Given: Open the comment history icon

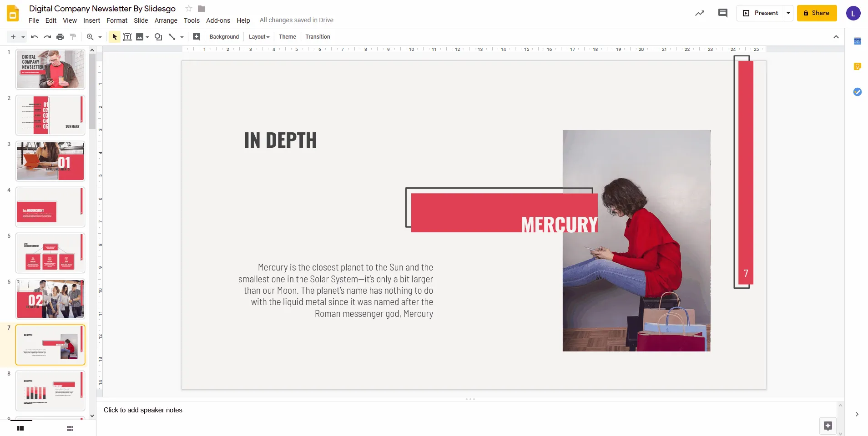Looking at the screenshot, I should coord(722,13).
